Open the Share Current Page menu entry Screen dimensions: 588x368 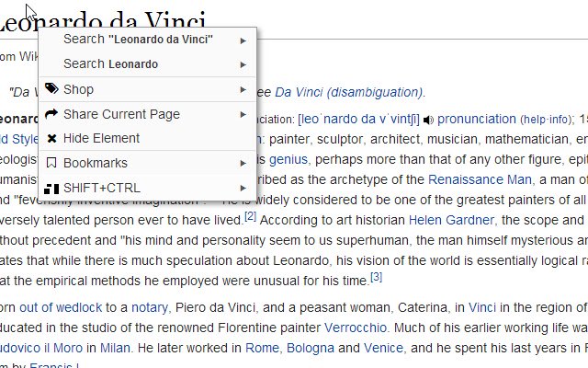tap(121, 114)
